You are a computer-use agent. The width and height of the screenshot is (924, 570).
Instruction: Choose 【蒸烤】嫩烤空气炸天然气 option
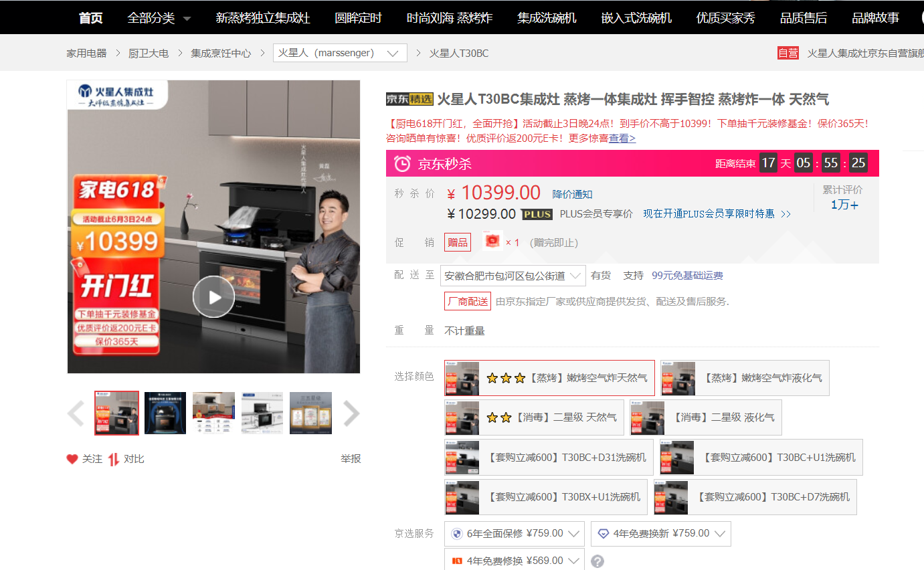(549, 378)
